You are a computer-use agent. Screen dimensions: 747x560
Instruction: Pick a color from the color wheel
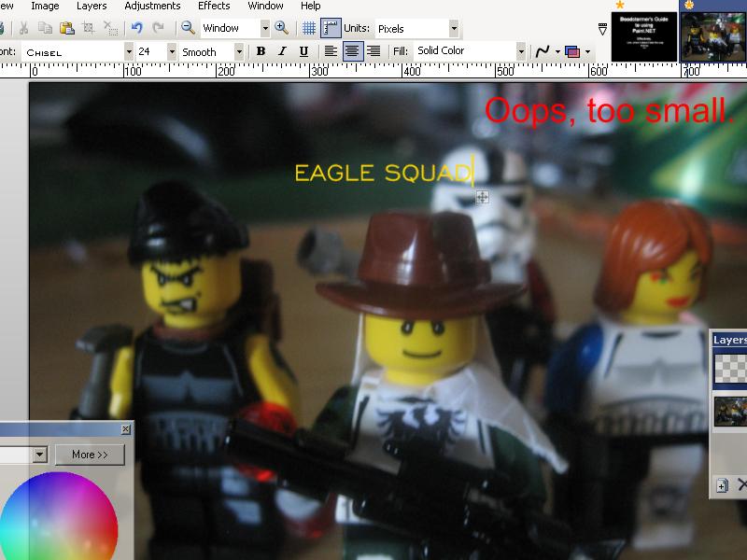pos(58,519)
